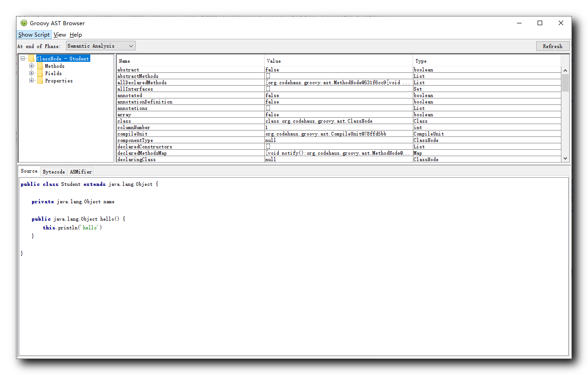588x375 pixels.
Task: Expand the Properties tree node
Action: (31, 81)
